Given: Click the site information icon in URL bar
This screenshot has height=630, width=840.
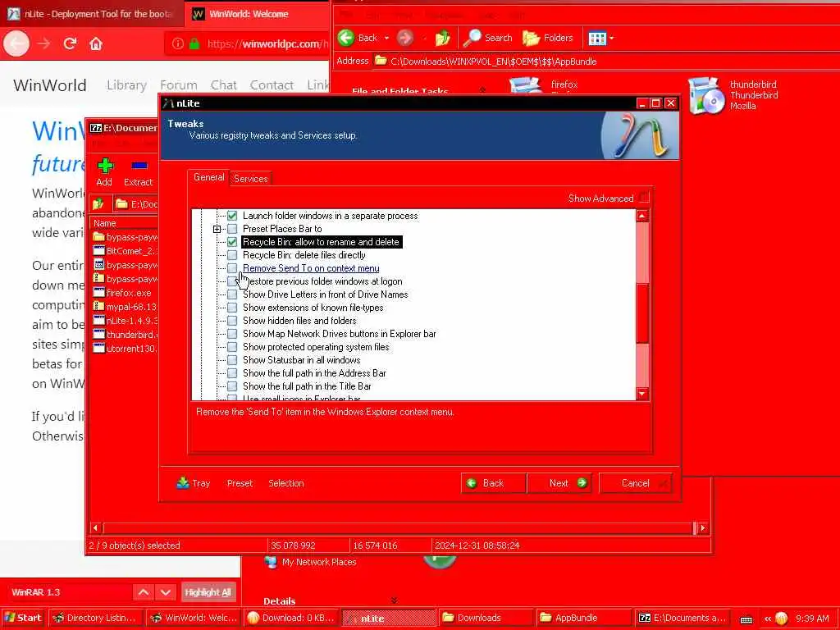Looking at the screenshot, I should [178, 43].
